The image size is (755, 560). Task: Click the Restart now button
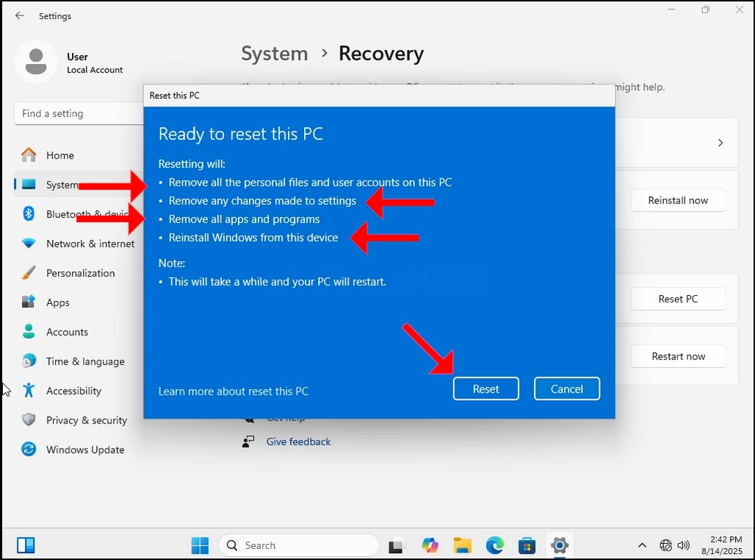pos(678,357)
